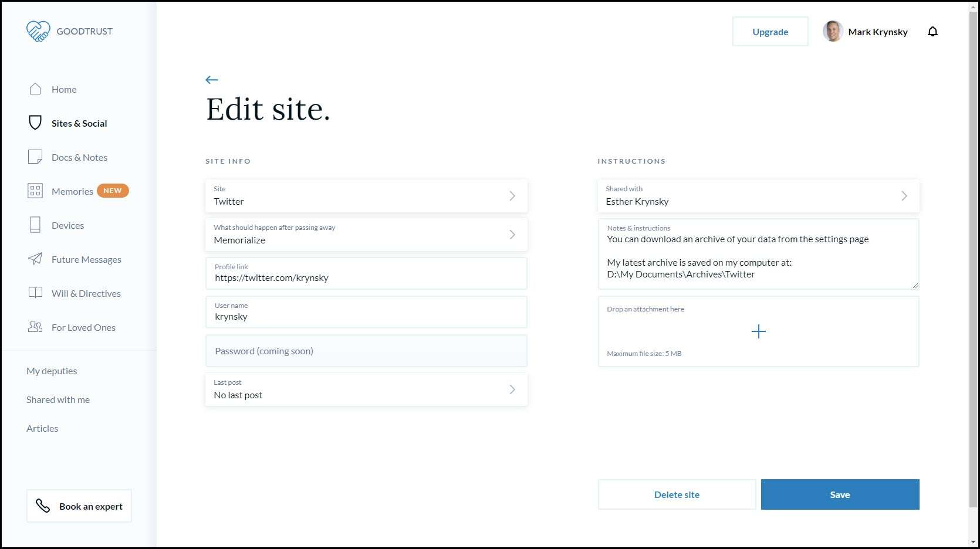
Task: Open the Memories section
Action: click(72, 191)
